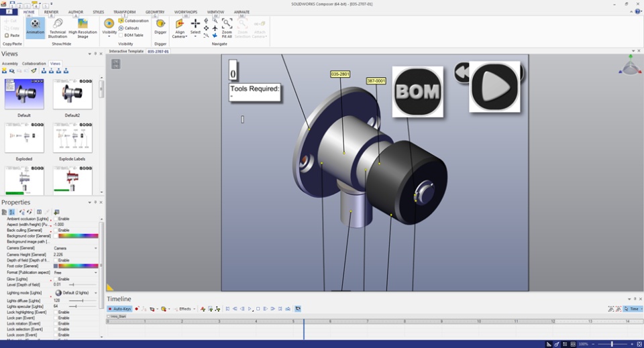Image resolution: width=644 pixels, height=348 pixels.
Task: Enable Lock rotation checkbox
Action: point(56,324)
